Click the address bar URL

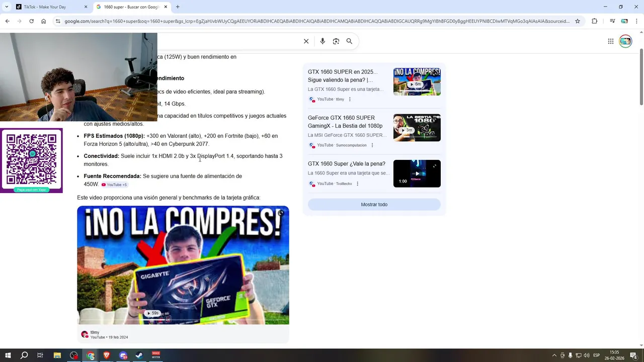317,21
